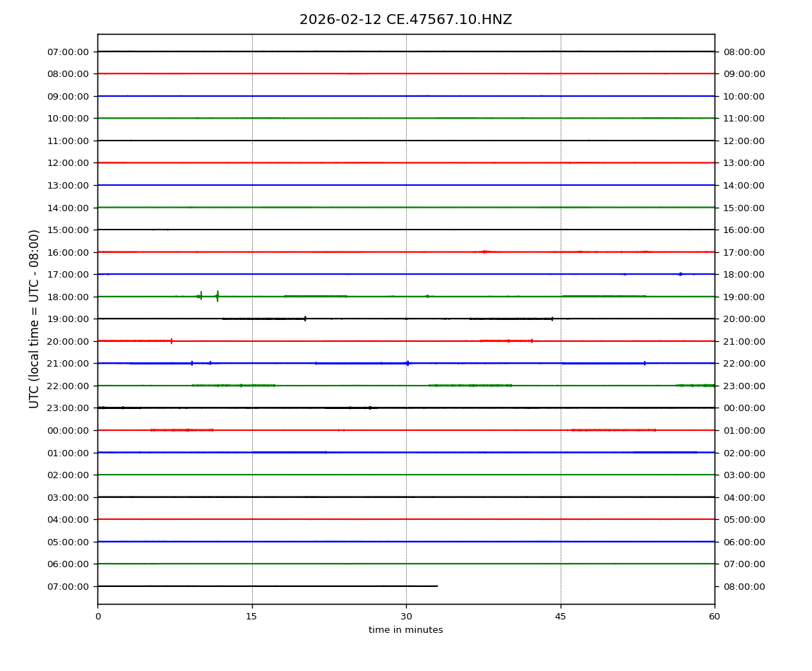Select the blue spike near 57 minutes on 17:00:00 trace

click(x=680, y=274)
